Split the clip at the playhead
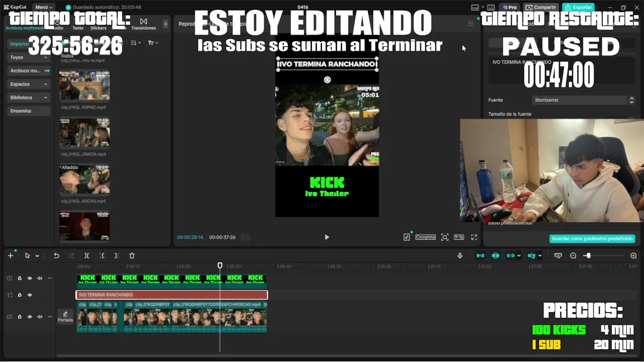Viewport: 644px width, 362px height. coord(87,255)
